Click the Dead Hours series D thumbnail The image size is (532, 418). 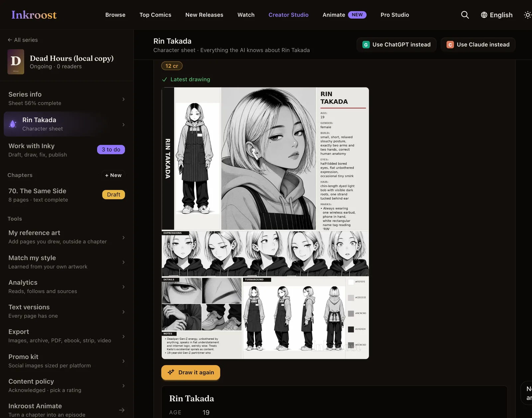click(x=16, y=62)
